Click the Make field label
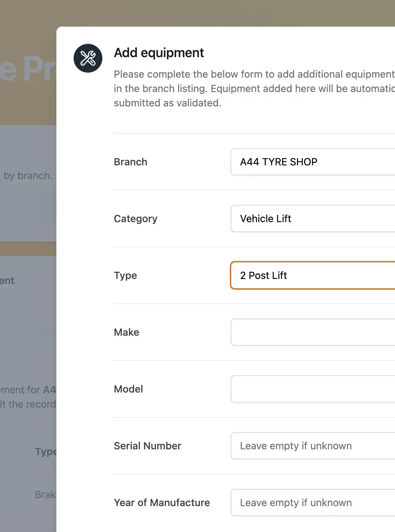395x532 pixels. point(127,332)
